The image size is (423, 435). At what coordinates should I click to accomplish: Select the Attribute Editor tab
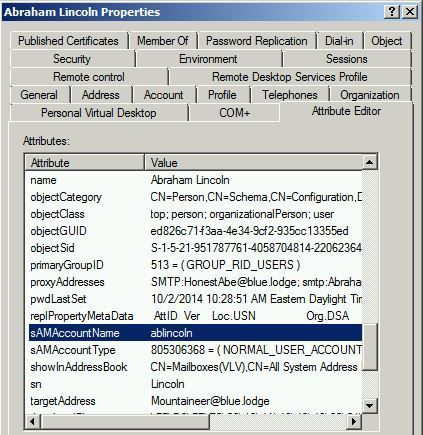(x=346, y=111)
